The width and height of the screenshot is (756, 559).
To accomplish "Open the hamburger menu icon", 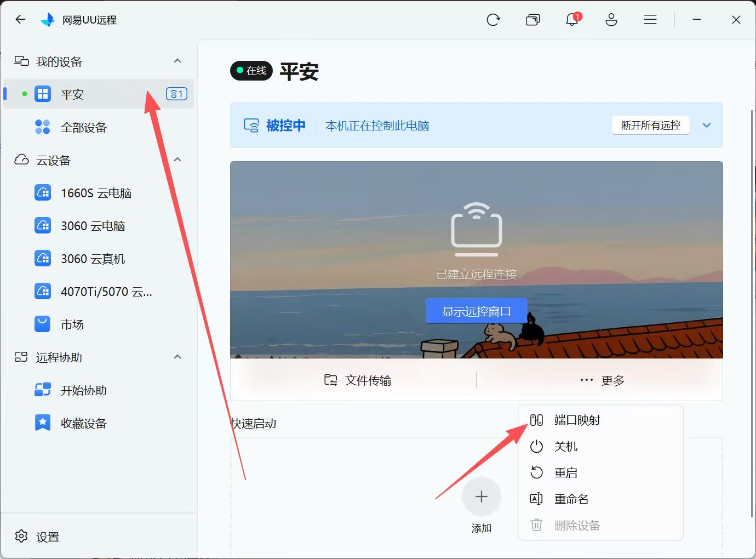I will click(x=650, y=20).
